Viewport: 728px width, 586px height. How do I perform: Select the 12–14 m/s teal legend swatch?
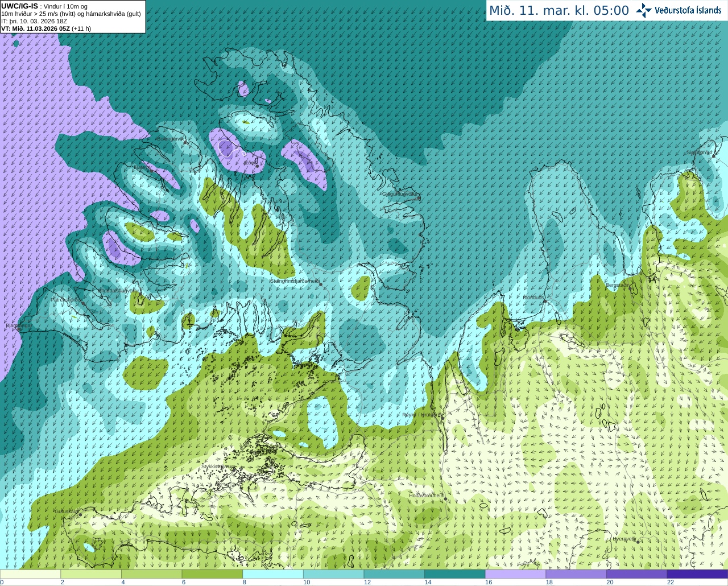pyautogui.click(x=394, y=574)
